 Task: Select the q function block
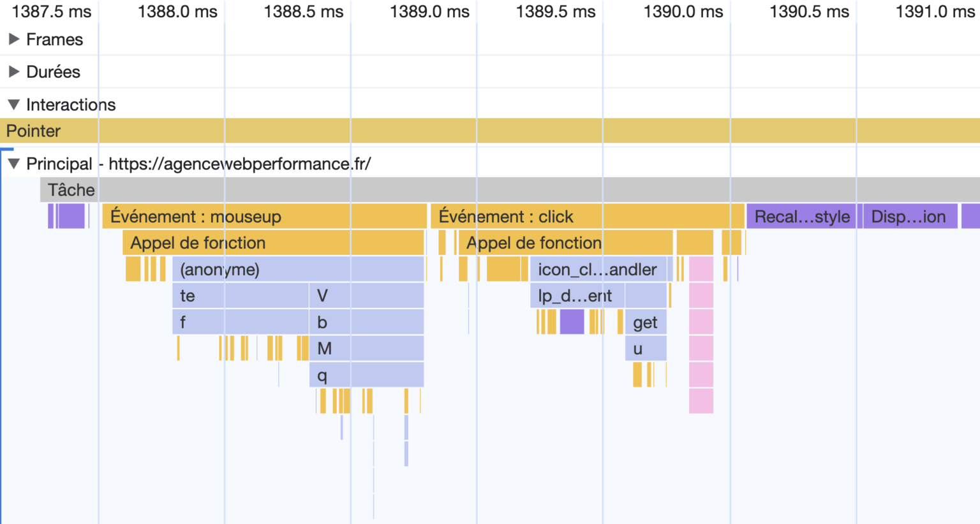point(367,375)
